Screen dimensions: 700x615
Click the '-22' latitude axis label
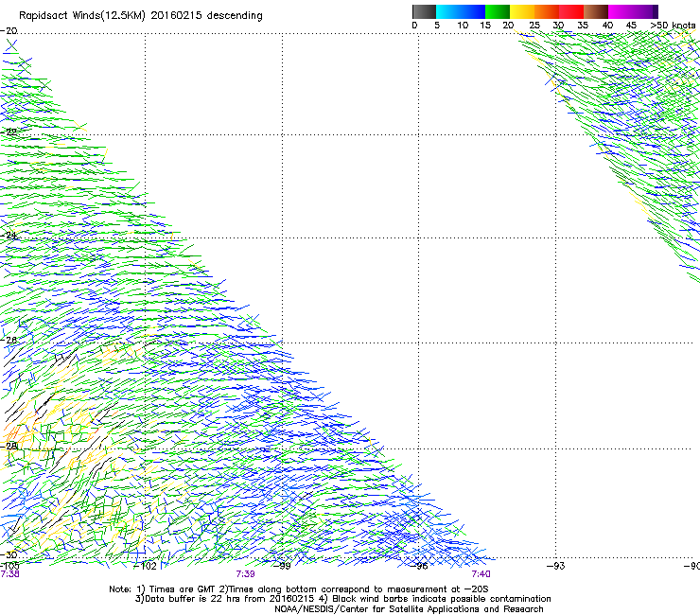point(9,132)
